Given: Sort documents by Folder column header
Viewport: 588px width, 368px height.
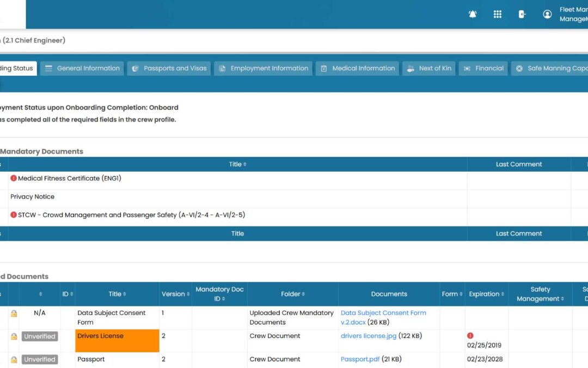Looking at the screenshot, I should (292, 294).
